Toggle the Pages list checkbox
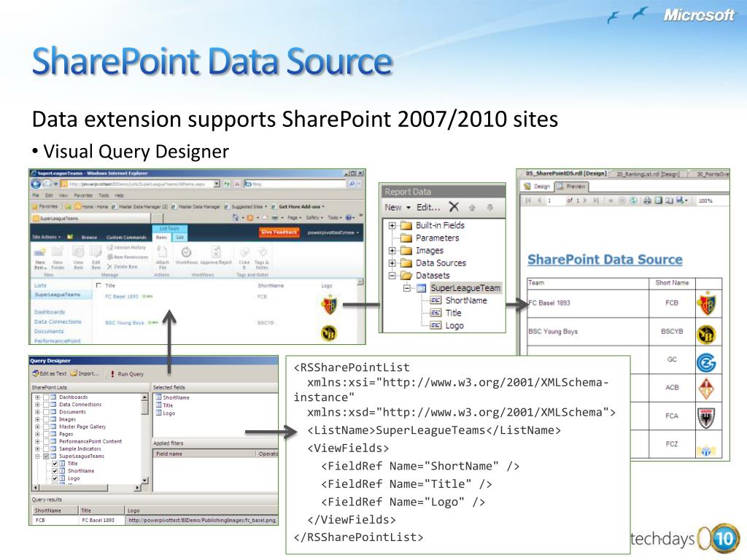The width and height of the screenshot is (747, 560). (x=46, y=434)
